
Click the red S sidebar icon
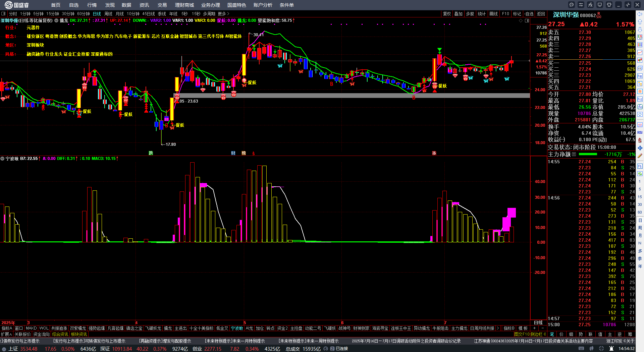640,140
